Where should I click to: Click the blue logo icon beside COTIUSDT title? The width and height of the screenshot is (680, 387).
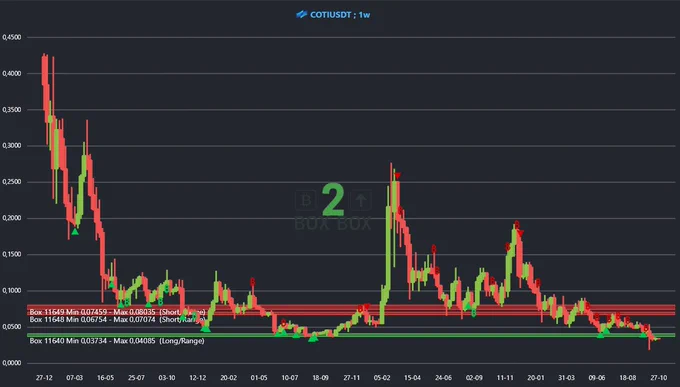point(301,15)
